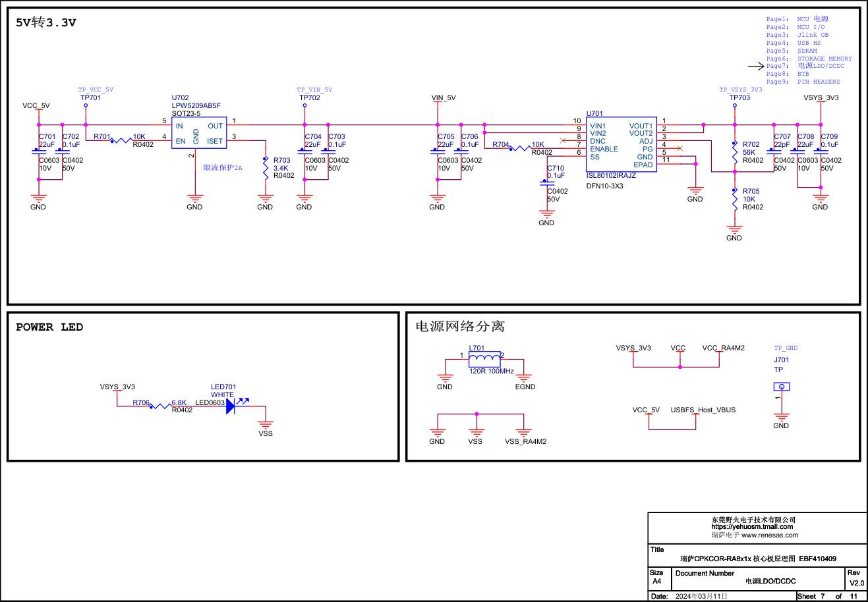This screenshot has height=602, width=868.
Task: Select the R705 10K resistor symbol
Action: 735,199
